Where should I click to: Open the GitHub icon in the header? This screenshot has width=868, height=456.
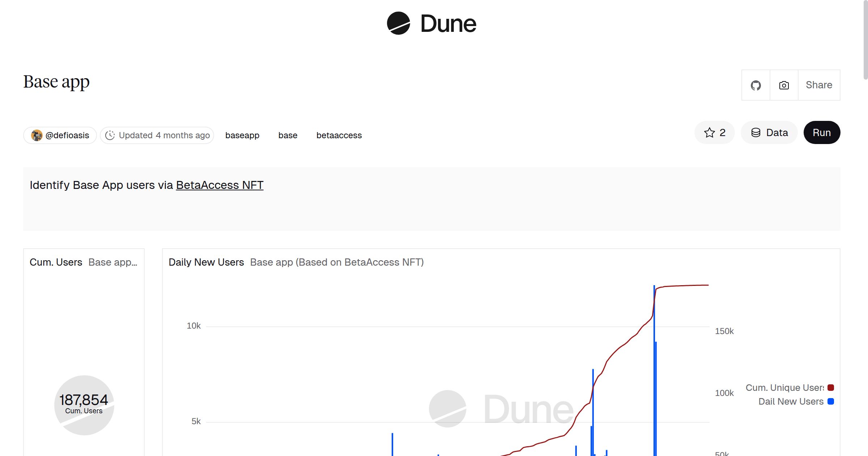(x=756, y=85)
